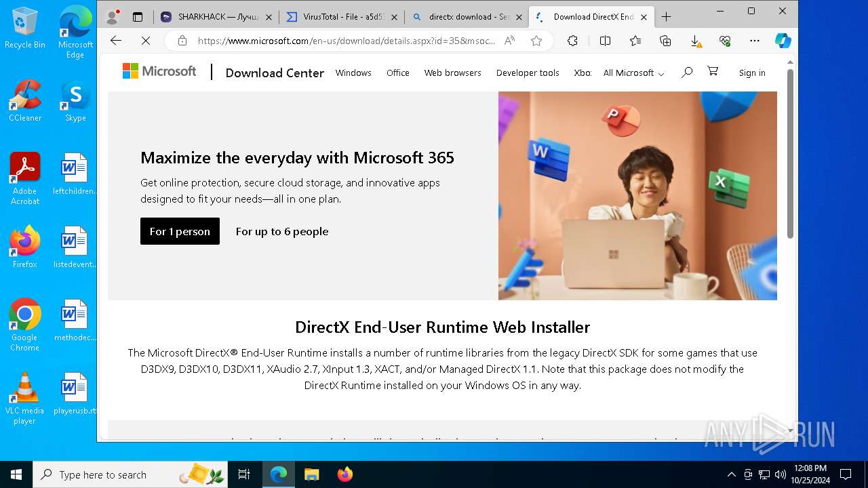Screen dimensions: 868x488
Task: Open the Edge profile icon
Action: click(x=114, y=16)
